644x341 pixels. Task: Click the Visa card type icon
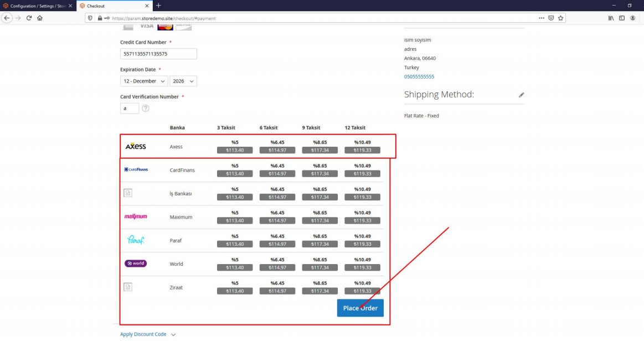pyautogui.click(x=146, y=26)
